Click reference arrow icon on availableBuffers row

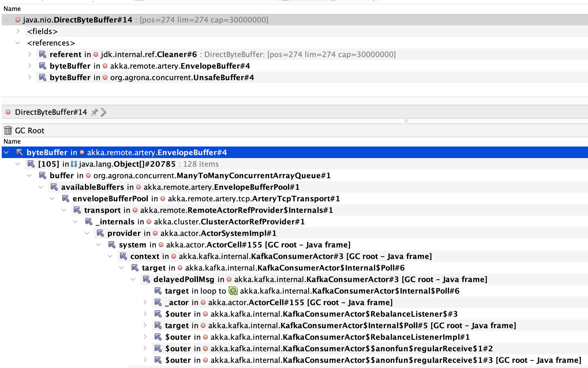tap(54, 187)
